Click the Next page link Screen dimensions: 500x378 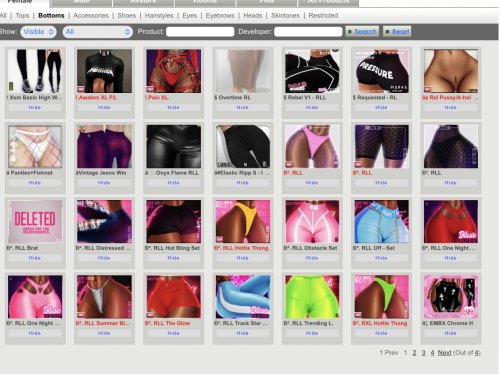click(x=444, y=353)
